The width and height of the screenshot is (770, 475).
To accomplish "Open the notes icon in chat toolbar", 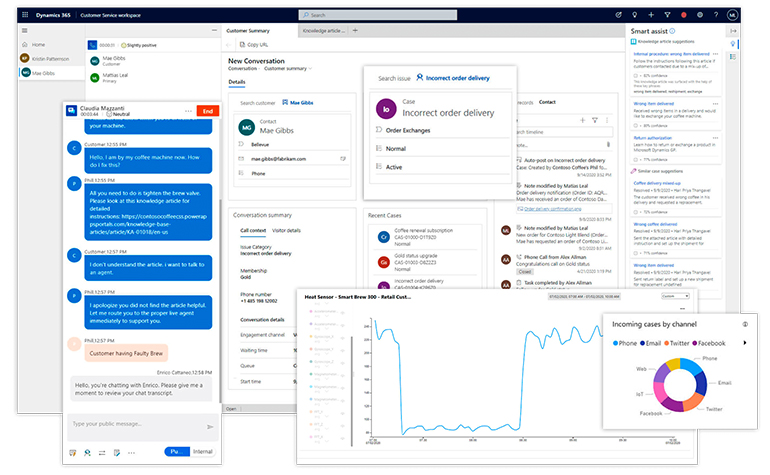I will click(117, 453).
